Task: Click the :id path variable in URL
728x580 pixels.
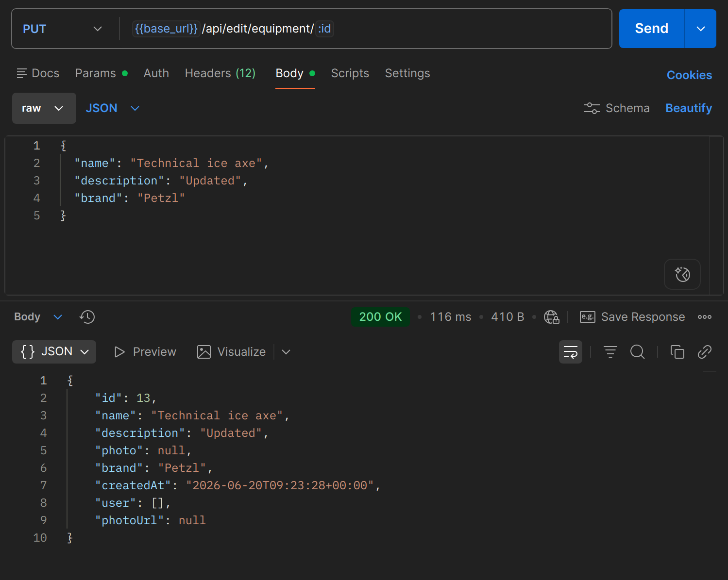Action: tap(324, 29)
